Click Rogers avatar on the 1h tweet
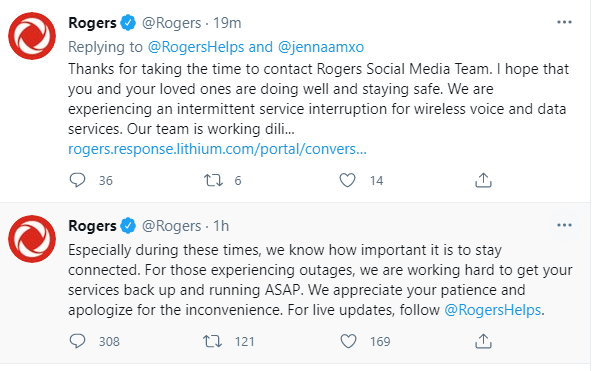 (x=32, y=239)
